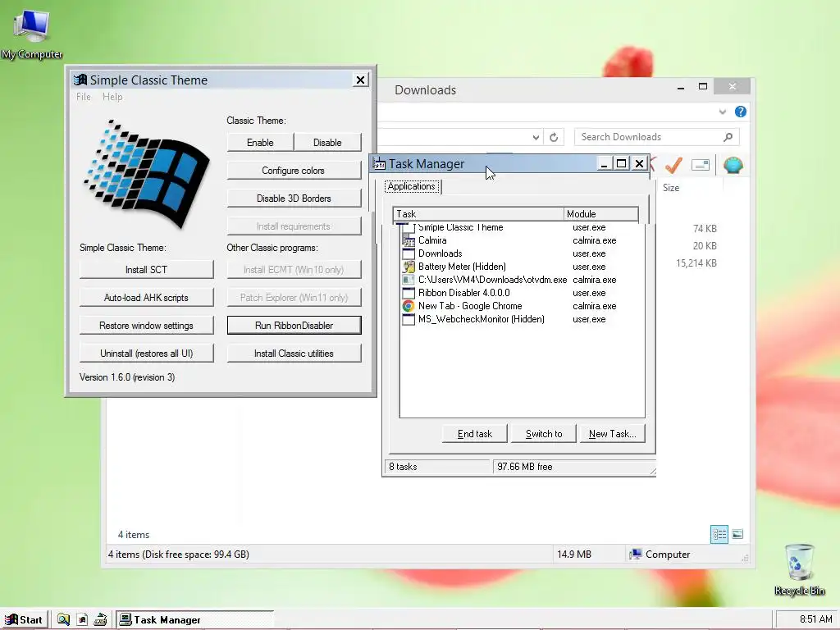Click Computer in the Downloads status bar
This screenshot has height=630, width=840.
coord(660,555)
